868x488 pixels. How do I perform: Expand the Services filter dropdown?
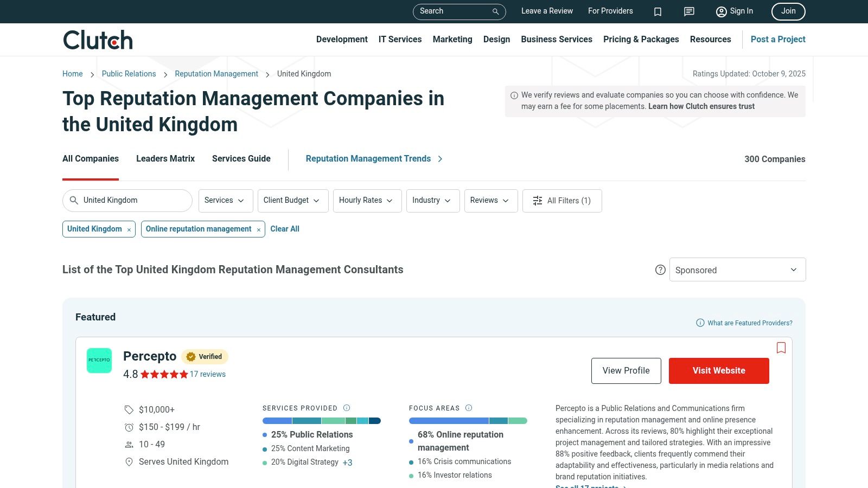pos(225,201)
